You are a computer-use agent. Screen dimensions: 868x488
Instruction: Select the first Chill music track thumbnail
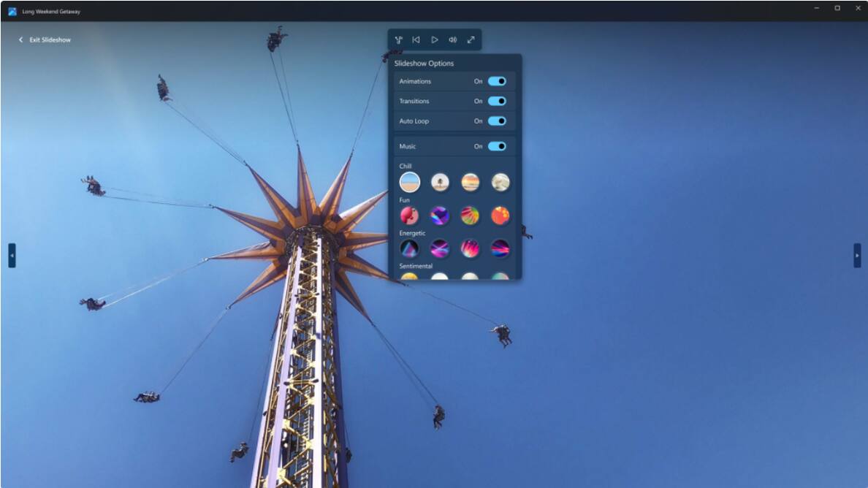tap(410, 182)
